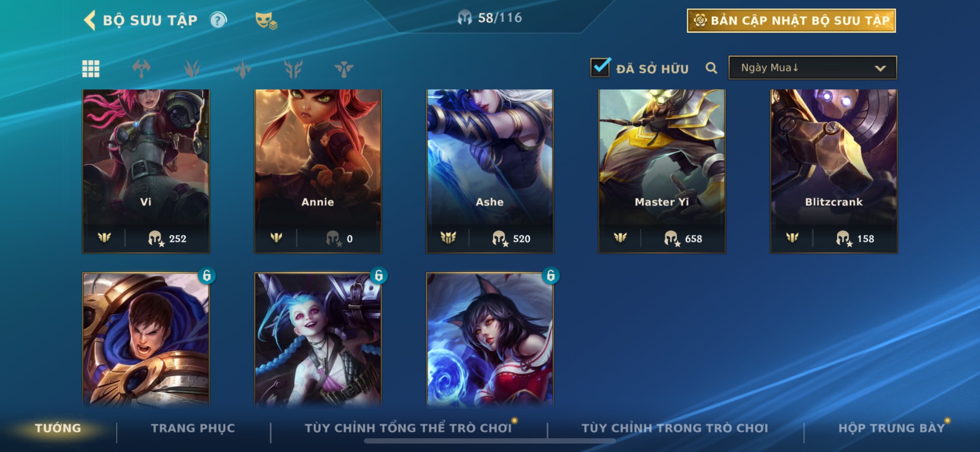Screen dimensions: 980x452
Task: Expand the Ngày Mua sort dropdown
Action: [813, 68]
